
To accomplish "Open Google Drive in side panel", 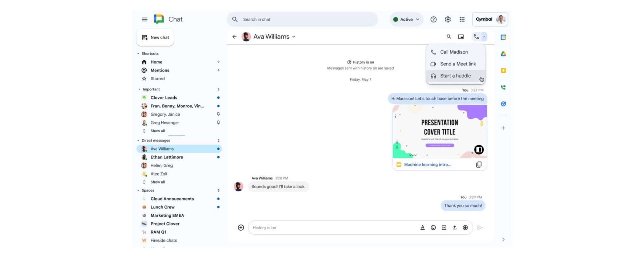I will tap(503, 54).
